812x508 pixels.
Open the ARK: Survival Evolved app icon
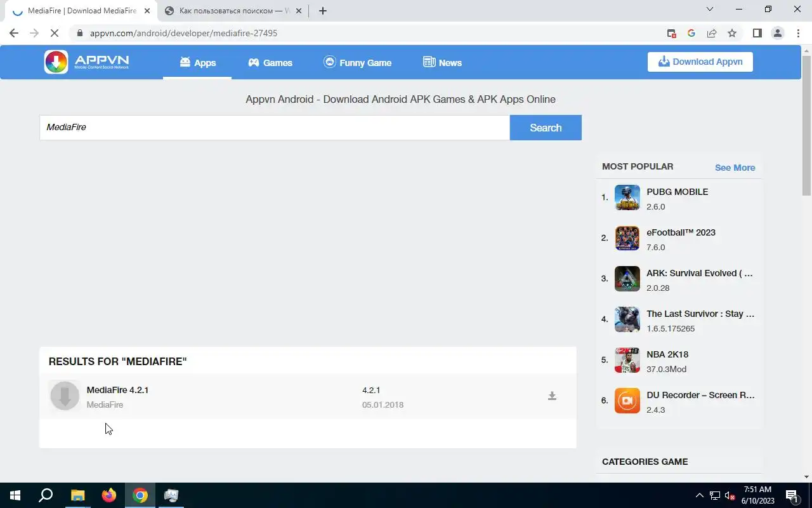pyautogui.click(x=627, y=279)
